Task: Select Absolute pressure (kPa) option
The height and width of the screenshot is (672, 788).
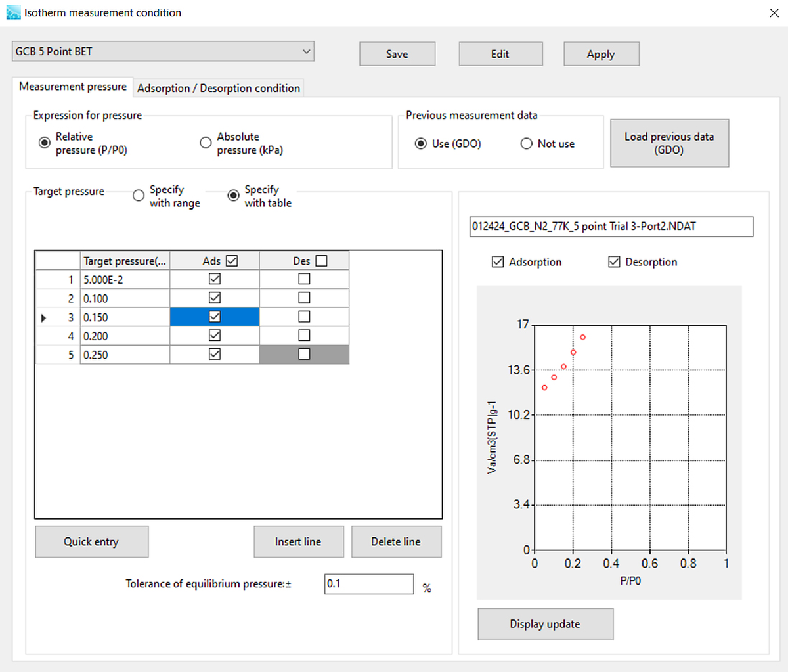Action: click(x=206, y=143)
